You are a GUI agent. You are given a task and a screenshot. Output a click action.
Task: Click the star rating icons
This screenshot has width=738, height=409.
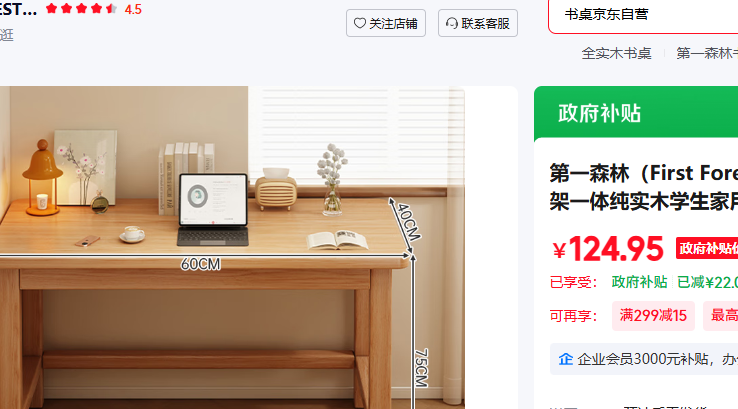tap(81, 8)
